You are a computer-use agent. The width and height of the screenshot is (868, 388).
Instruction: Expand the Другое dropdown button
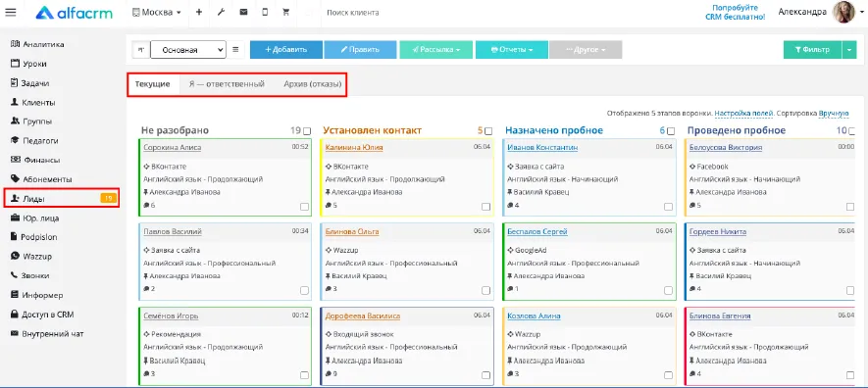click(586, 50)
